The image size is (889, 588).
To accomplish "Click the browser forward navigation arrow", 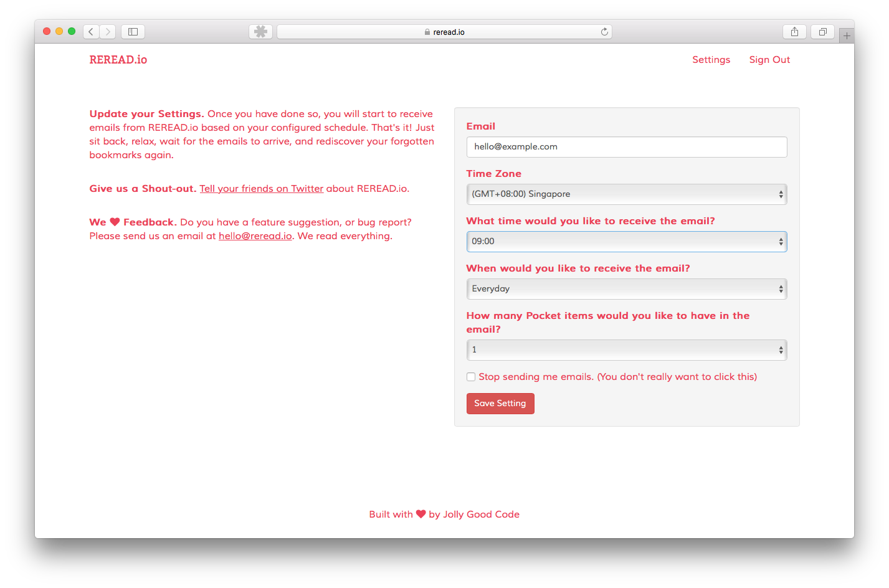I will pos(107,31).
